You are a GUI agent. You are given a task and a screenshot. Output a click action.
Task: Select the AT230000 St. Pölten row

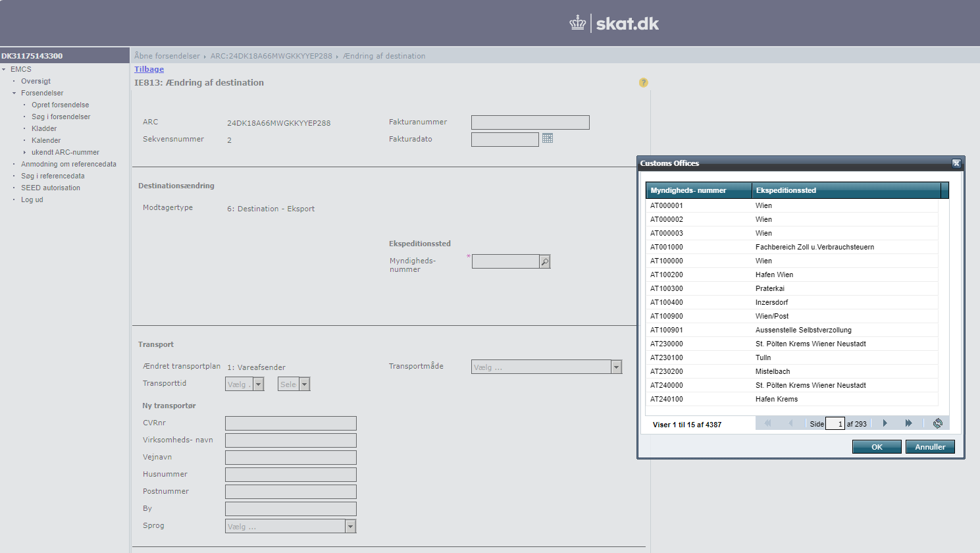(x=792, y=344)
